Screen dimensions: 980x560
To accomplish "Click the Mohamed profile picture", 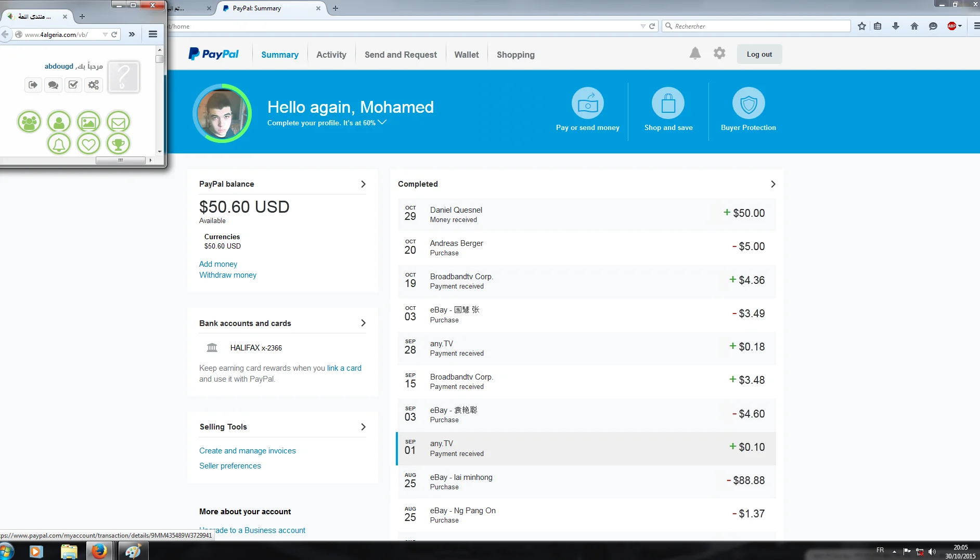I will click(222, 113).
